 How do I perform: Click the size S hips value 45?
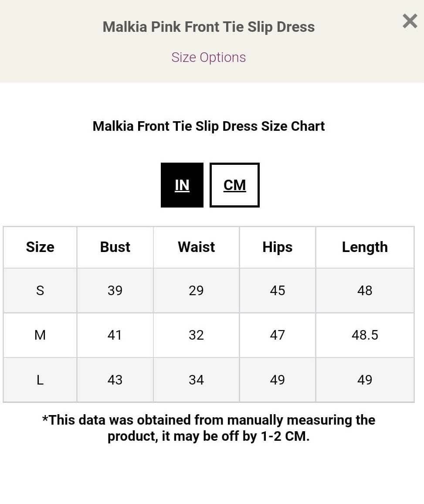[x=277, y=290]
